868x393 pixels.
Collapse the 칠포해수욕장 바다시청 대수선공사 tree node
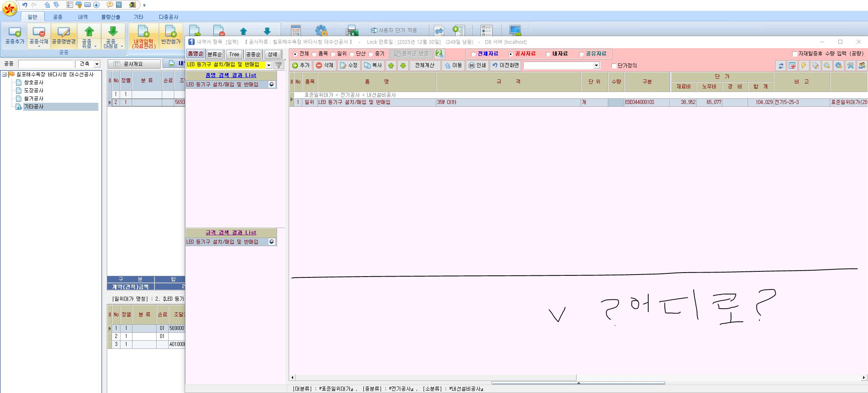click(x=4, y=75)
